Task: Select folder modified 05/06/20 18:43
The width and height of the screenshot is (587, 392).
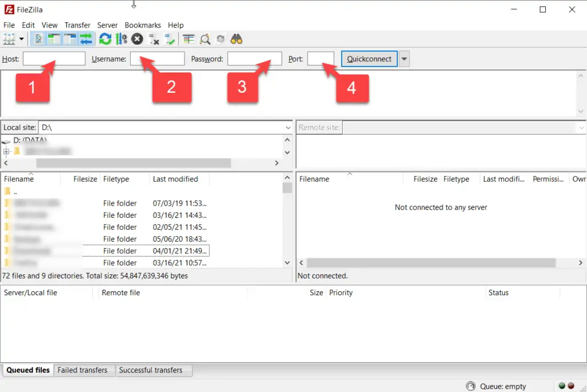Action: click(105, 239)
